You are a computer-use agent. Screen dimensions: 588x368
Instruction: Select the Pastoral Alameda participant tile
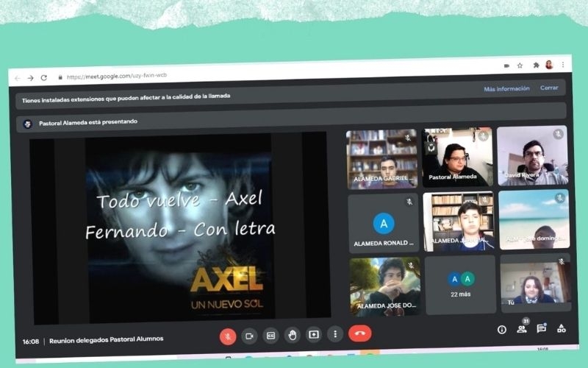(x=457, y=157)
